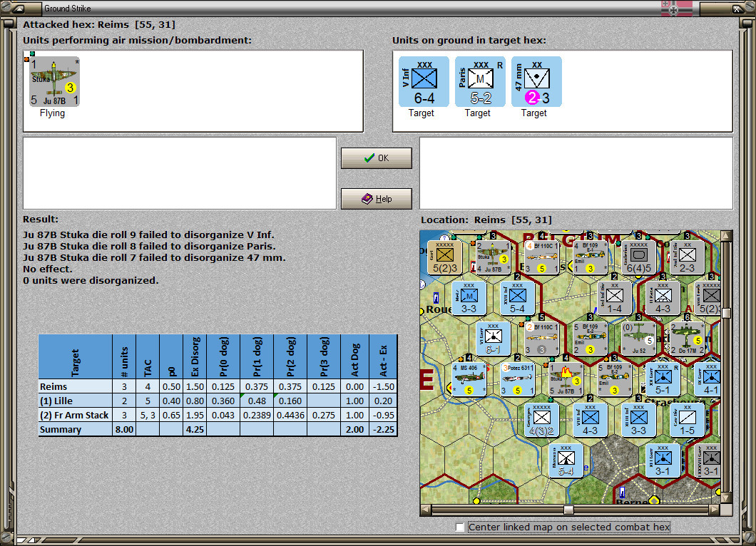This screenshot has height=546, width=756.
Task: Click the "failed to disorganize V Inf" result line
Action: tap(148, 235)
